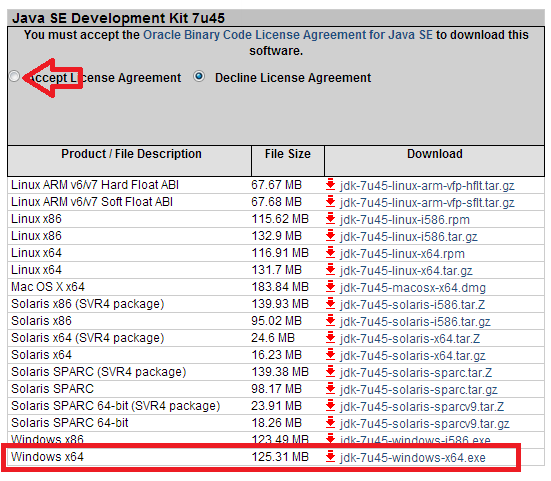Click download icon next to jdk-7u45-windows-x64.exe
Screen dimensions: 551x481
click(330, 456)
